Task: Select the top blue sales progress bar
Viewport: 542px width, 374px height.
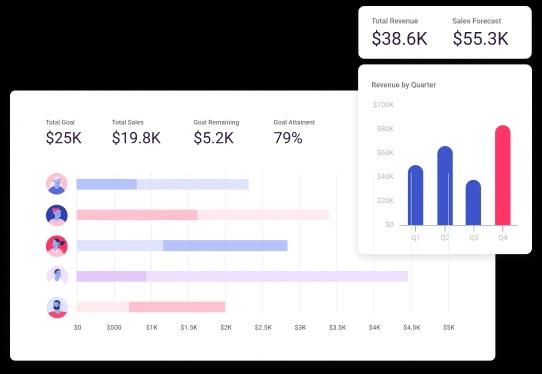Action: [162, 185]
